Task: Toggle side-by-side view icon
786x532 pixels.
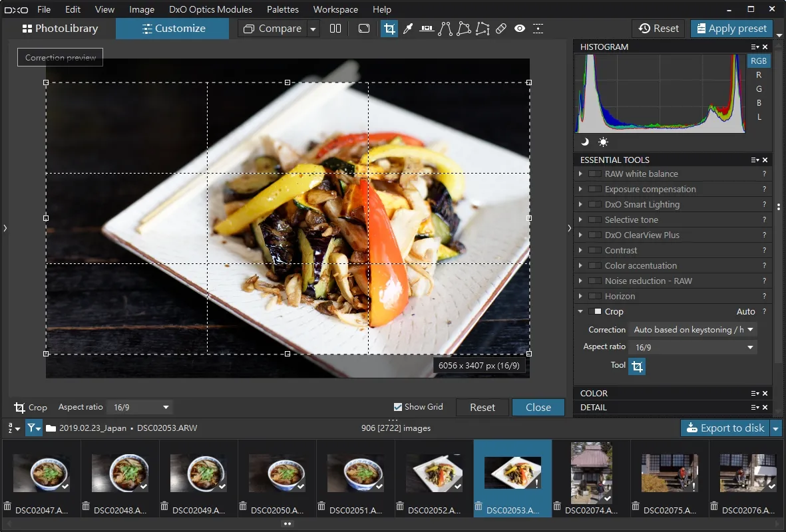Action: [x=335, y=29]
